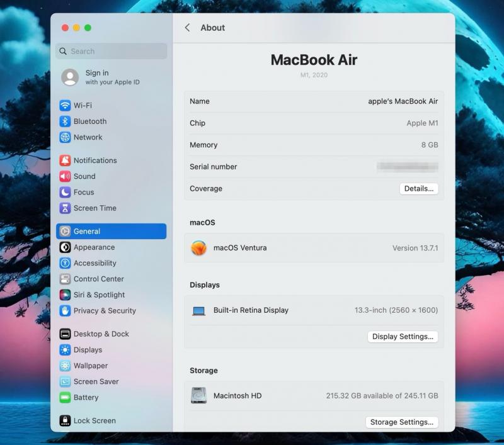Click the 8 GB memory value
The image size is (504, 445).
(430, 145)
